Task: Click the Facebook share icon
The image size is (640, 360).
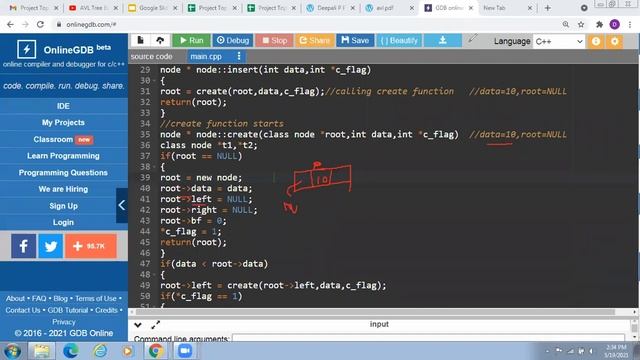Action: [x=24, y=246]
